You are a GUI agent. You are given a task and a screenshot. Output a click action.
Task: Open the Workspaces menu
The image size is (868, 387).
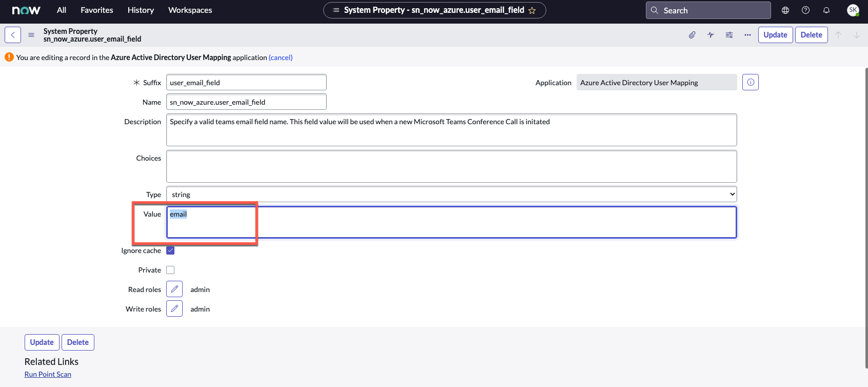[190, 10]
